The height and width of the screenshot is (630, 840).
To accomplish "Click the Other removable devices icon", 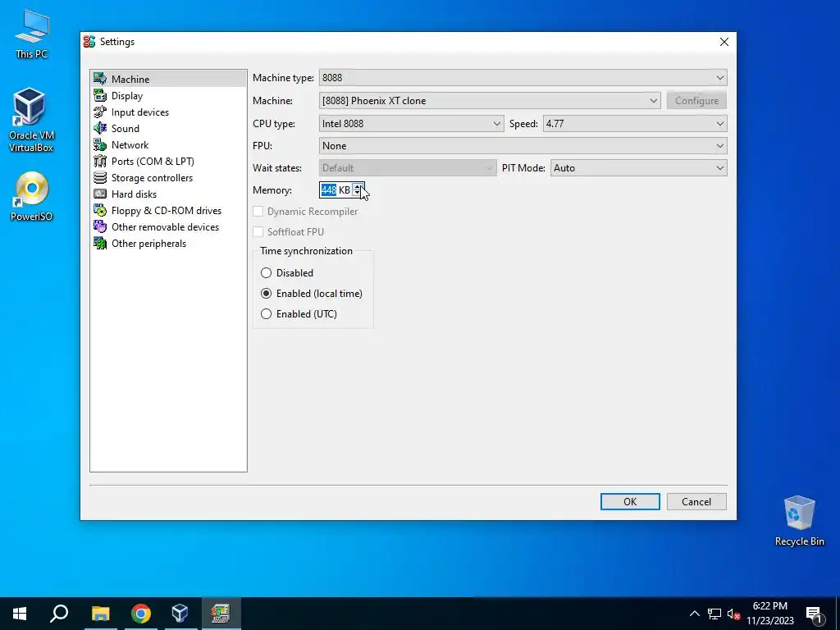I will click(x=100, y=226).
